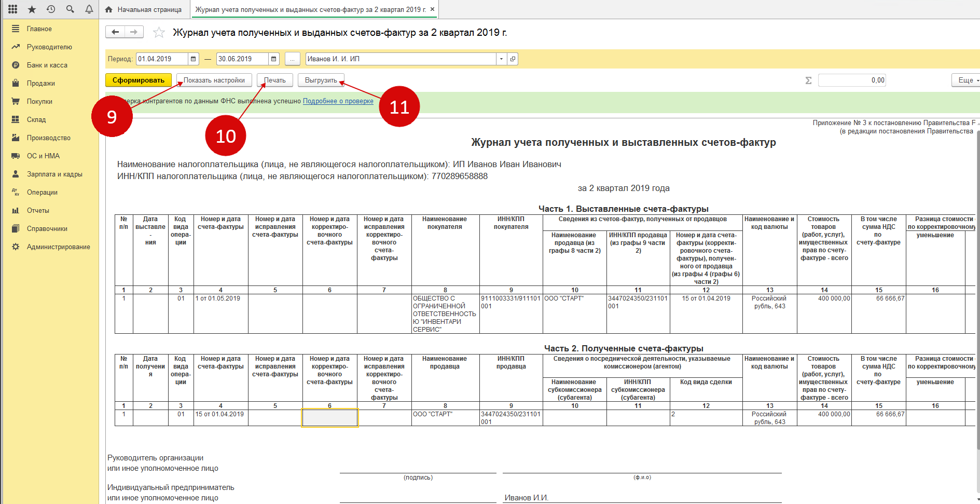Open the notifications bell icon
This screenshot has height=504, width=980.
[89, 9]
